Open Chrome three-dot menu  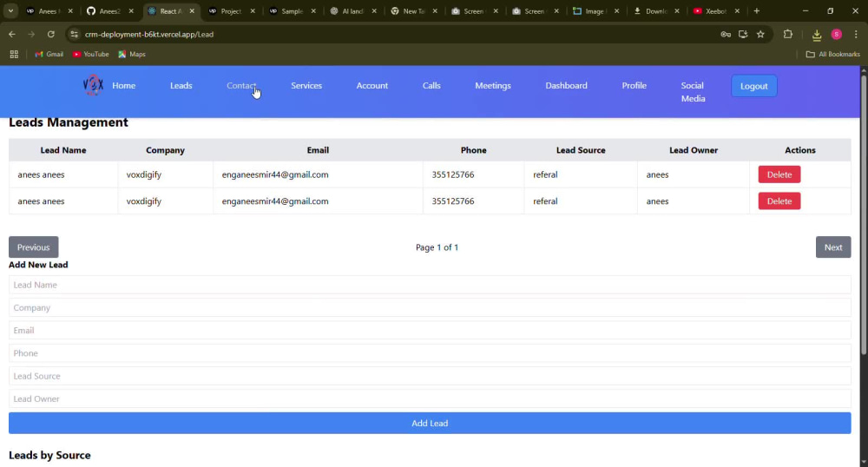856,35
